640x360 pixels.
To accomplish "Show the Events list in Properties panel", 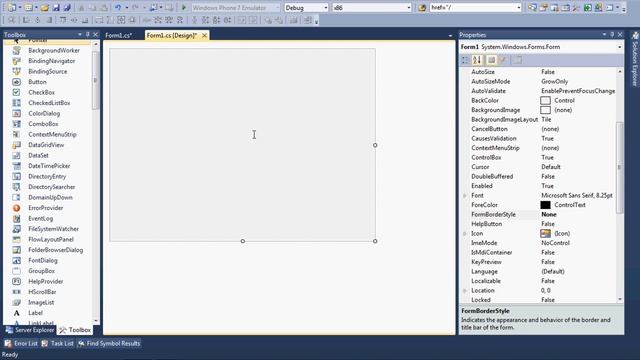I will point(504,60).
